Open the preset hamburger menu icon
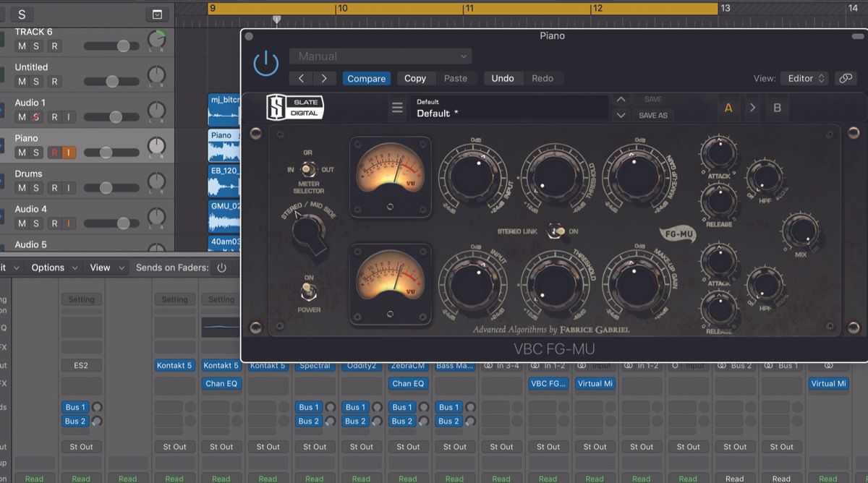 pos(397,106)
